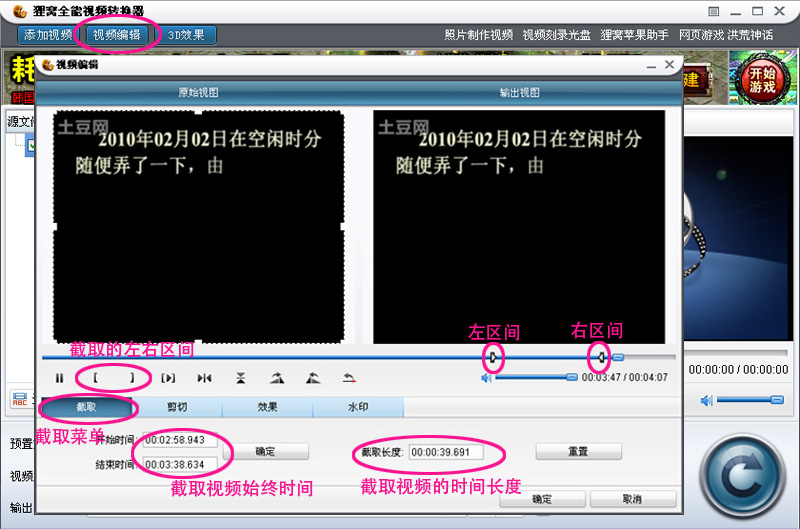The height and width of the screenshot is (529, 800).
Task: Click the 00:03:47 / 00:04:07 time readout
Action: (x=624, y=377)
